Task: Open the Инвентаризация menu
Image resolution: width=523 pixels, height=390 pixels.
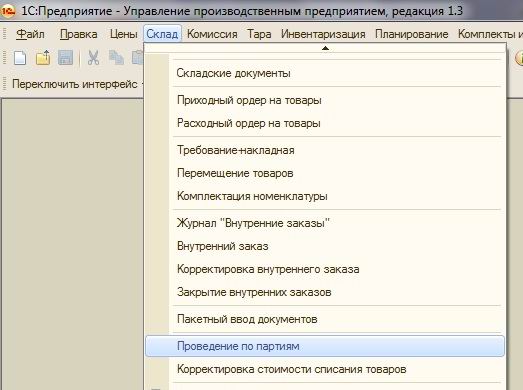Action: (x=323, y=34)
